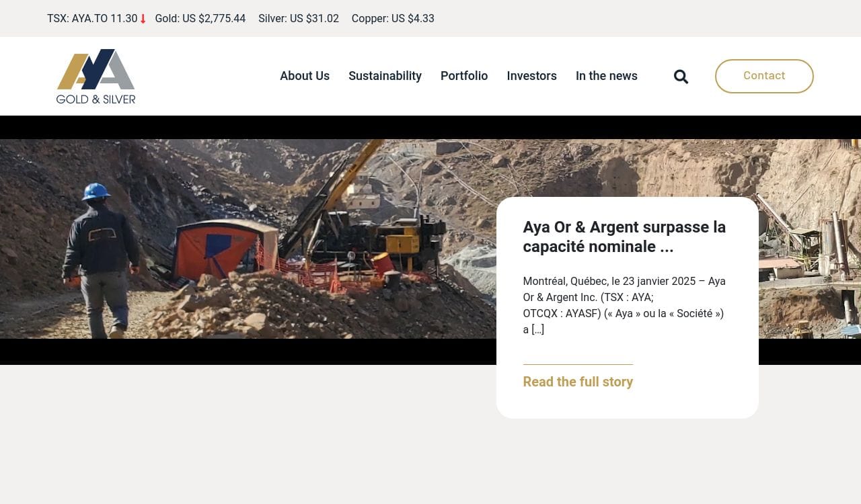861x504 pixels.
Task: Click the Copper price ticker
Action: point(392,19)
